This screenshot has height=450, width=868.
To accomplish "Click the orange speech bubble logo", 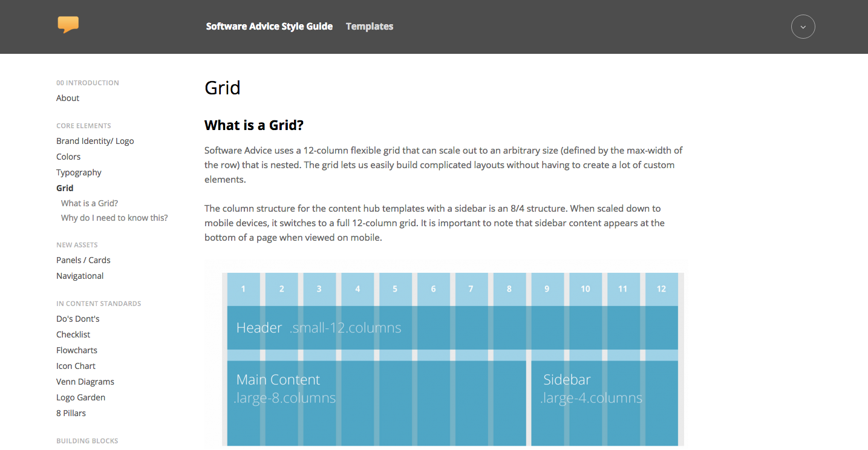I will point(68,25).
